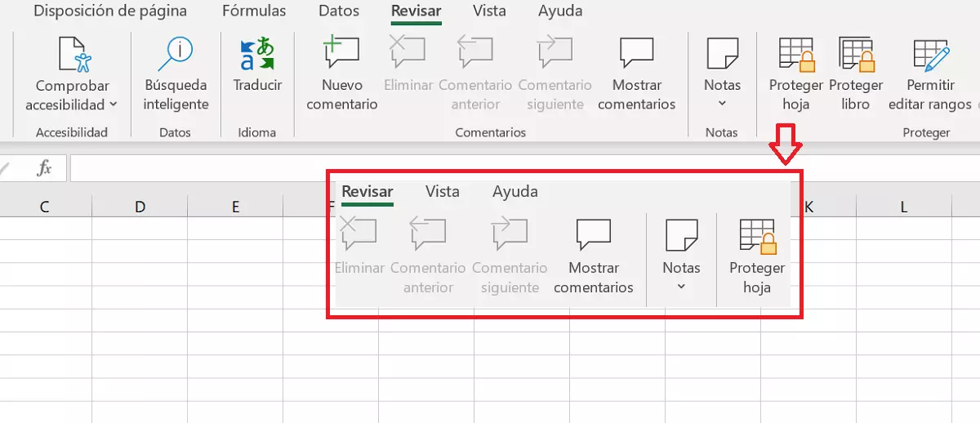Select column D header

(140, 207)
